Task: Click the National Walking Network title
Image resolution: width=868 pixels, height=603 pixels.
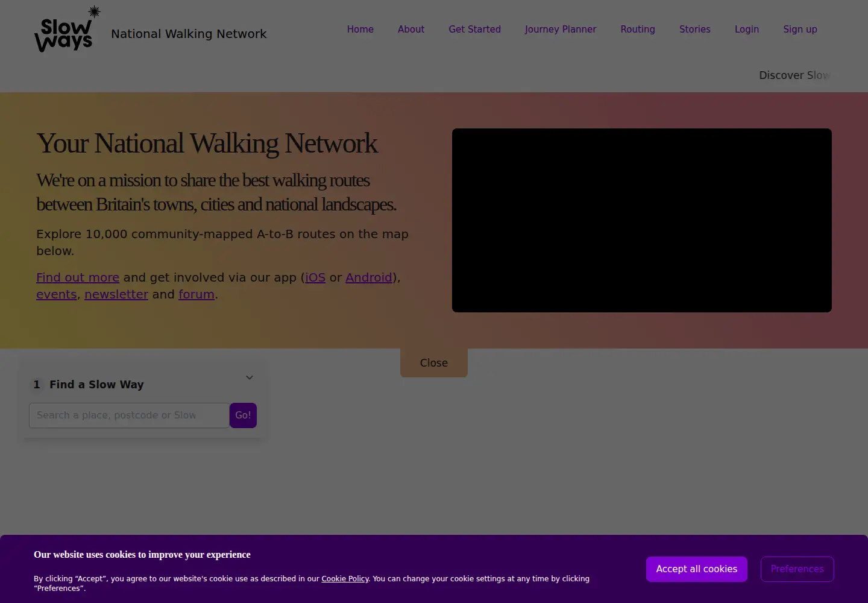Action: point(189,34)
